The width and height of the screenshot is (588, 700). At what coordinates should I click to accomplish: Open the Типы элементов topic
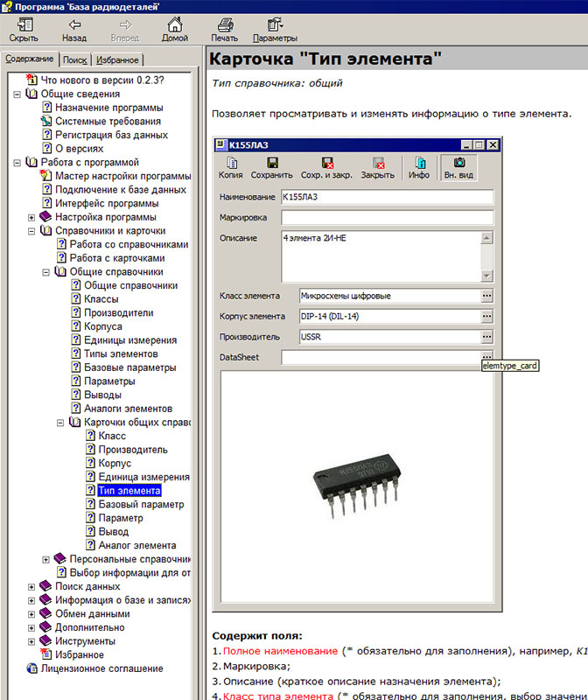[x=121, y=354]
